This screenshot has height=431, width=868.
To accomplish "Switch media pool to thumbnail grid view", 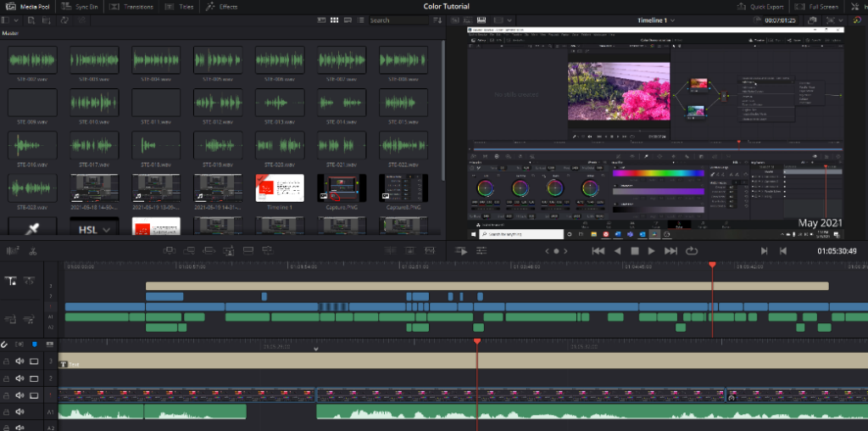I will point(334,20).
